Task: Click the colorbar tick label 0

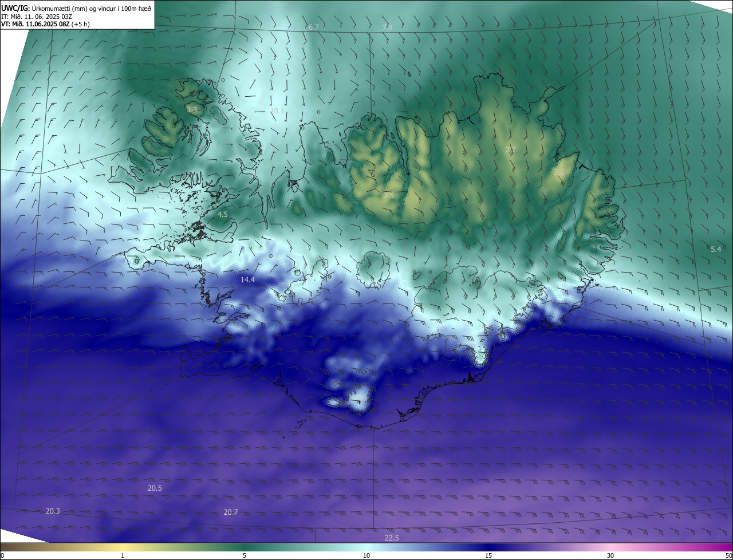Action: 2,555
